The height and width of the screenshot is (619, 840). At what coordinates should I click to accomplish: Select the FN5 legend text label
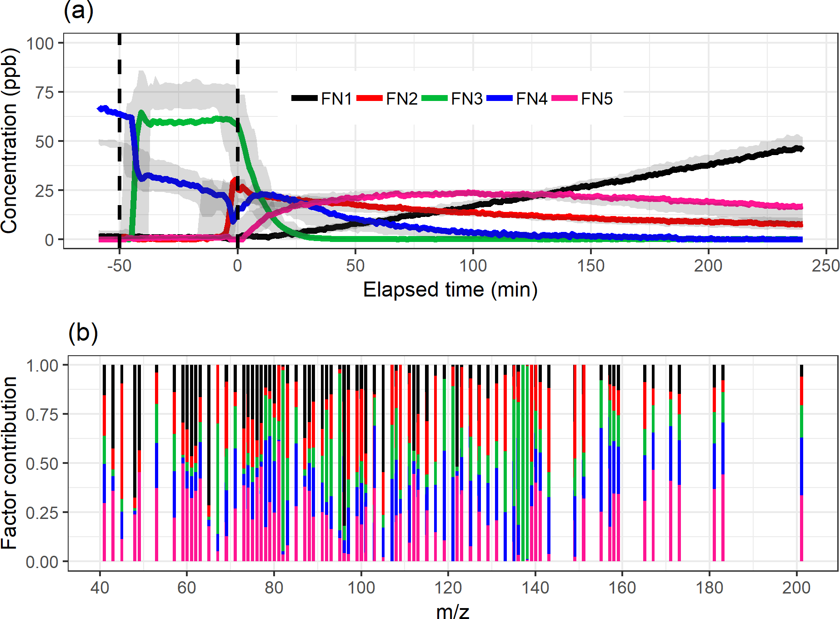pyautogui.click(x=597, y=99)
